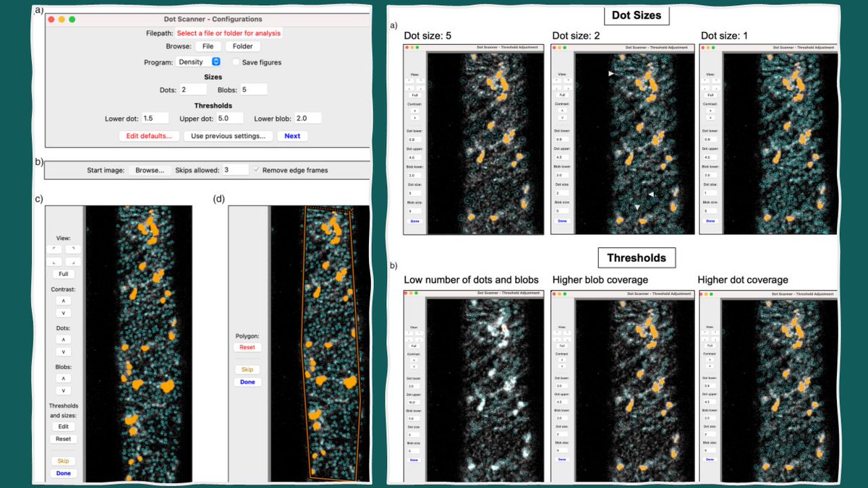Focus the Upper dot threshold field

click(229, 118)
